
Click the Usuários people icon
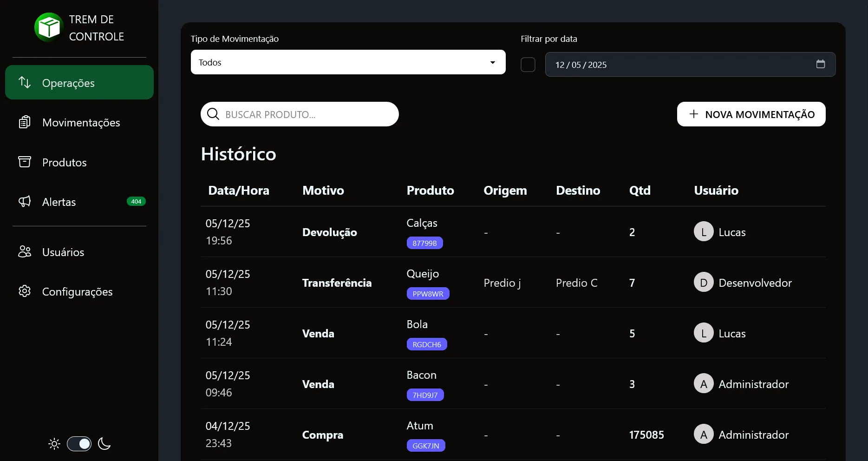pos(25,251)
